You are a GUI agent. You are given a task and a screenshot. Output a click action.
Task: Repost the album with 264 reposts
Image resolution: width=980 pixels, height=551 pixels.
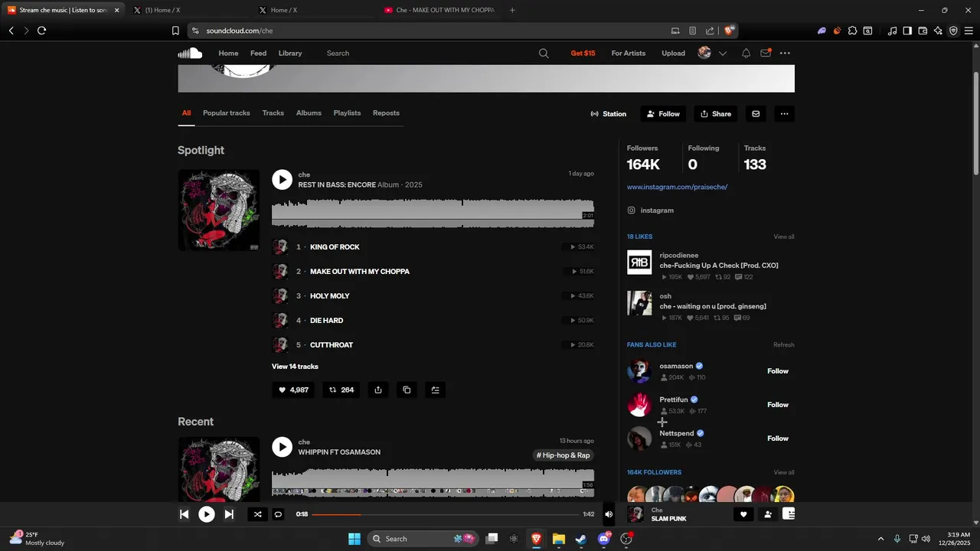[x=341, y=390]
